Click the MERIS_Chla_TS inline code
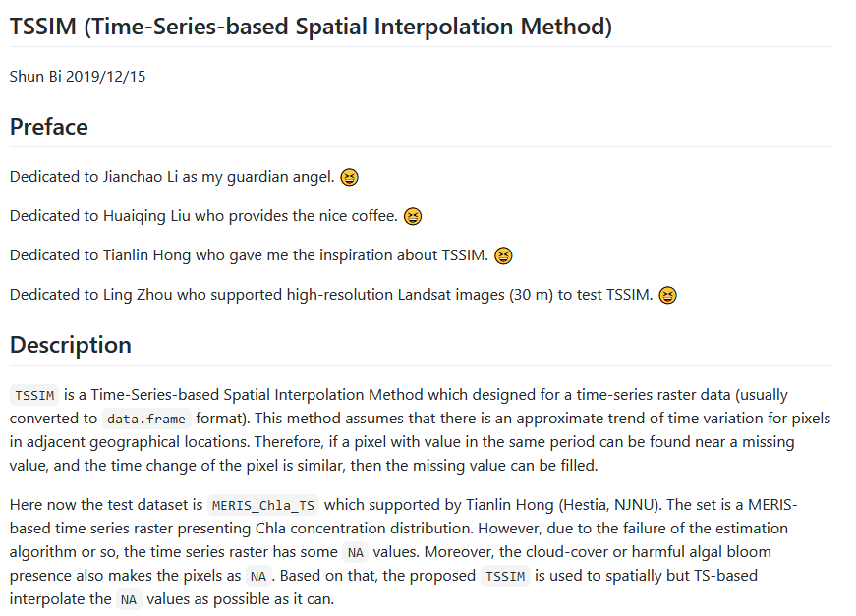Viewport: 856px width, 616px height. click(262, 506)
